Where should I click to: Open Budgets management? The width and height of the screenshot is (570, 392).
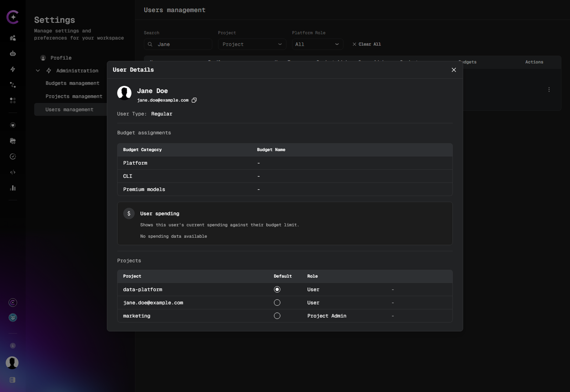[x=72, y=83]
